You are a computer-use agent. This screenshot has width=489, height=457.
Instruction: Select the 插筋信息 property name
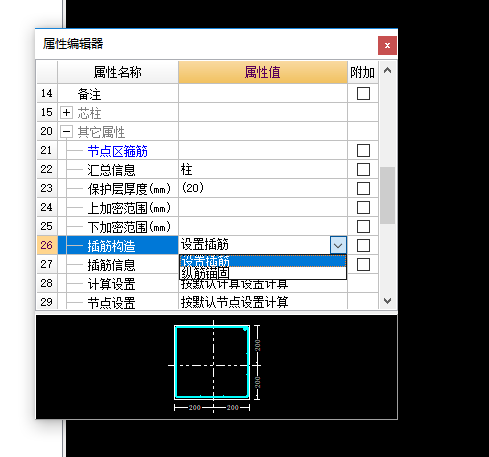(111, 265)
